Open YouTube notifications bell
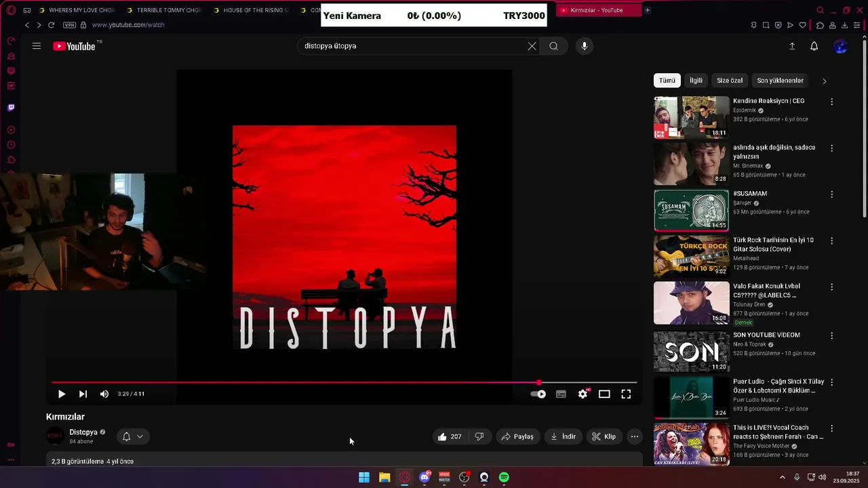This screenshot has height=488, width=868. (814, 46)
